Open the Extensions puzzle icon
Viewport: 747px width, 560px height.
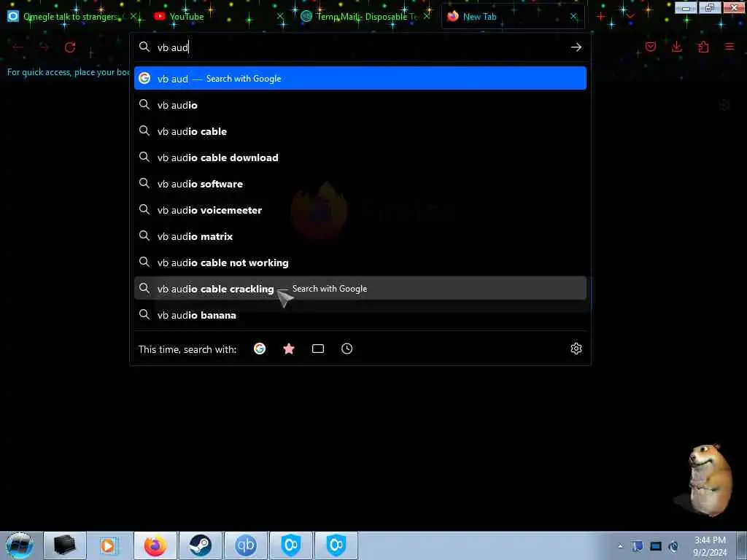[x=703, y=47]
